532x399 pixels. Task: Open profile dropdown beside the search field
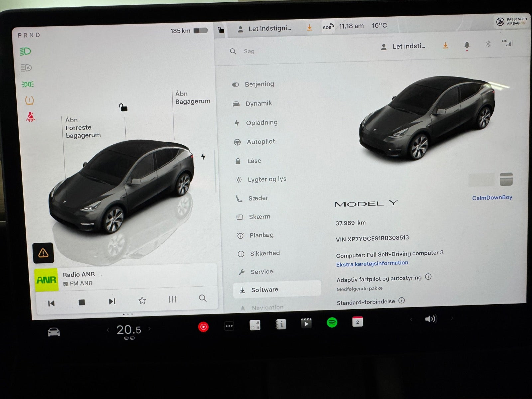coord(403,47)
